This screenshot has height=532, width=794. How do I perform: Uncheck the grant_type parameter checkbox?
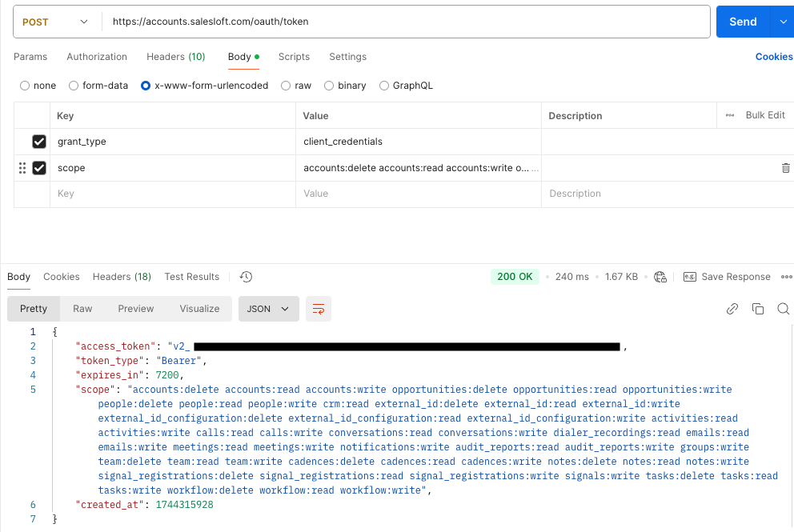39,142
